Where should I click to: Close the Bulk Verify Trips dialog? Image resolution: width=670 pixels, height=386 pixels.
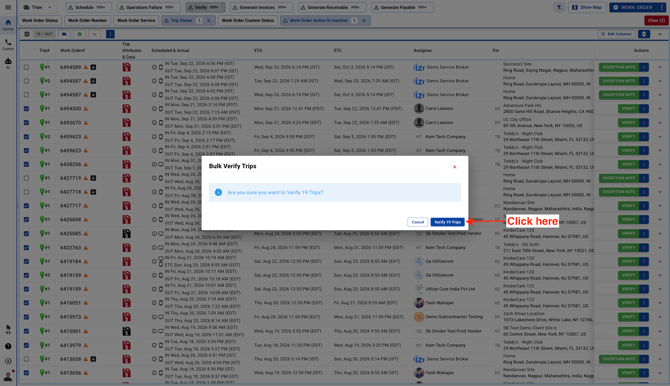click(x=454, y=167)
